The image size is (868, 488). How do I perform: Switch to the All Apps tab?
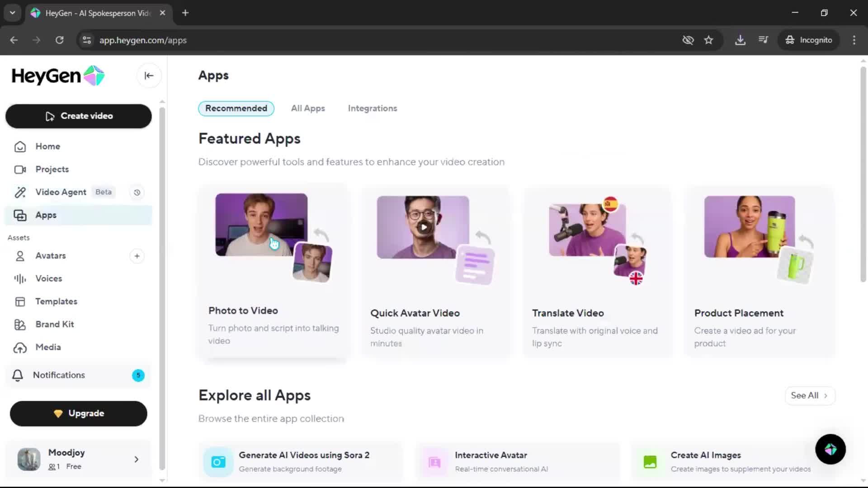308,108
